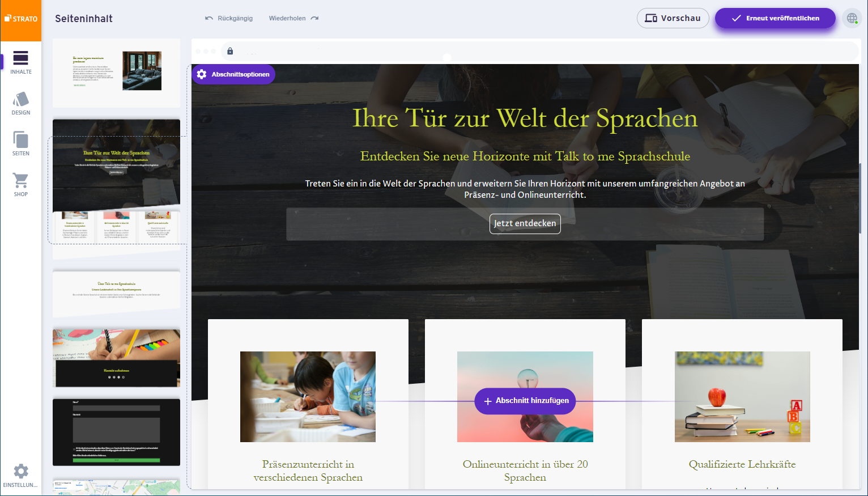Viewport: 868px width, 496px height.
Task: Click Onlineunterricht in über 20 Sprachen heading
Action: pyautogui.click(x=525, y=470)
